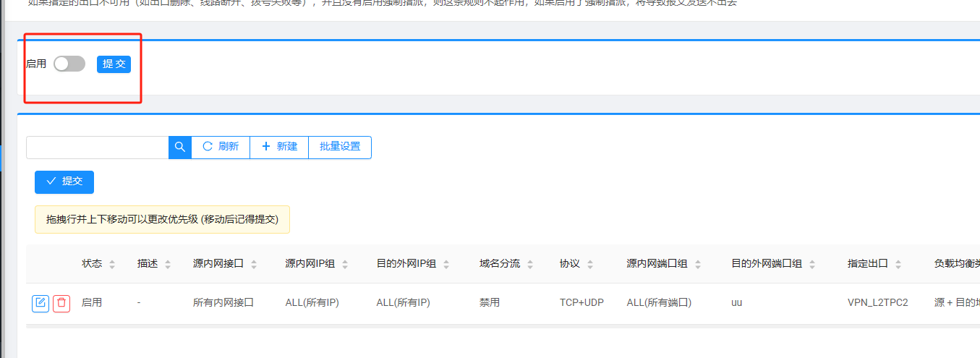Refresh the list with the 刷新 button
Screen dimensions: 980x358
(x=221, y=147)
